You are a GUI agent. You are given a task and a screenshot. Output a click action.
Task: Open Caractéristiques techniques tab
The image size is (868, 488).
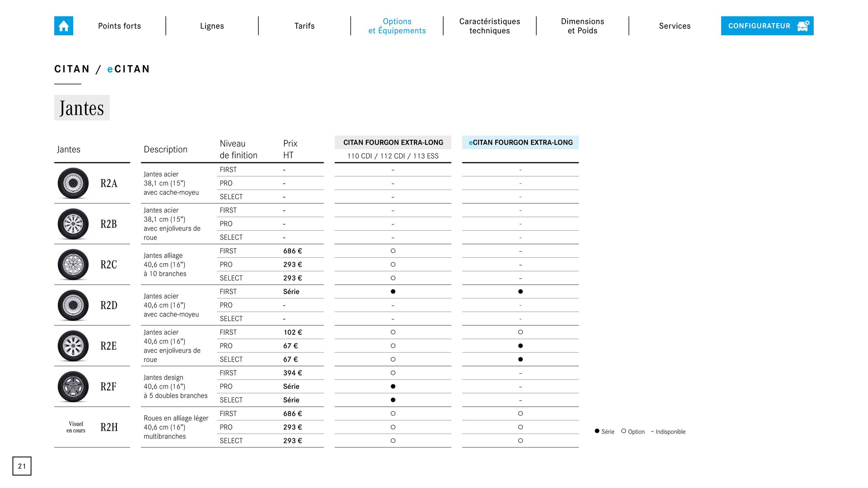pyautogui.click(x=490, y=26)
